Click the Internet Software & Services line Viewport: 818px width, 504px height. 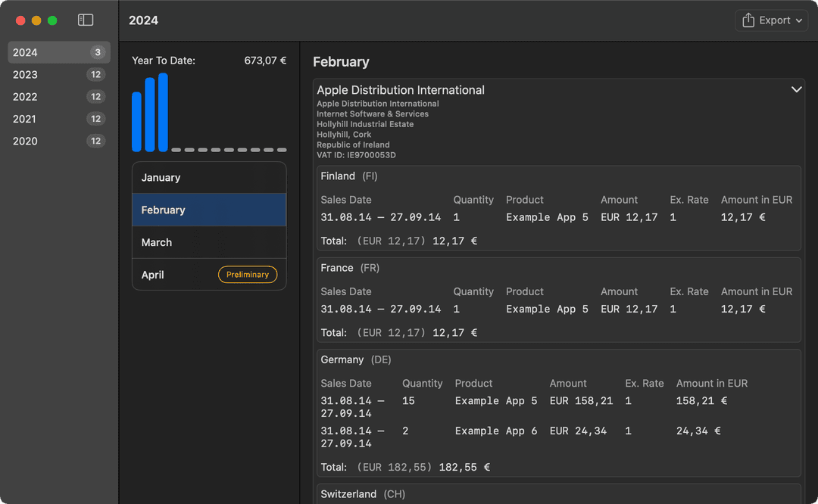pos(373,114)
